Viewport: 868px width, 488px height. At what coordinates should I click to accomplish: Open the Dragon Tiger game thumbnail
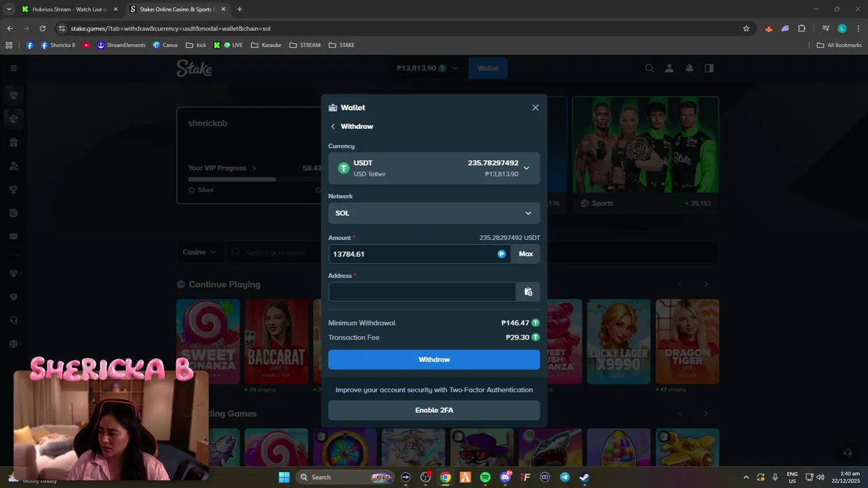688,342
